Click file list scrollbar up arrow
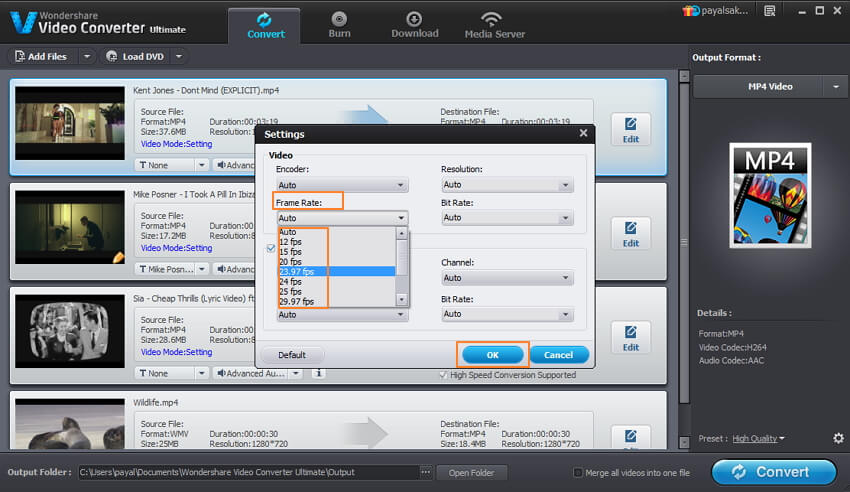This screenshot has width=850, height=492. (684, 76)
